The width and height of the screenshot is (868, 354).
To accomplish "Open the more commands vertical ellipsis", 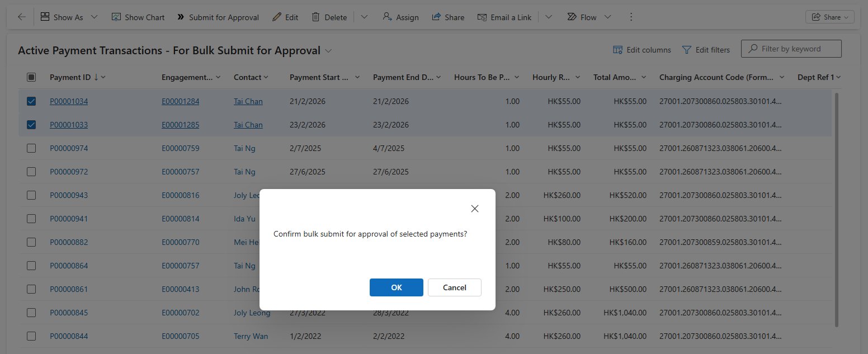I will (x=631, y=17).
